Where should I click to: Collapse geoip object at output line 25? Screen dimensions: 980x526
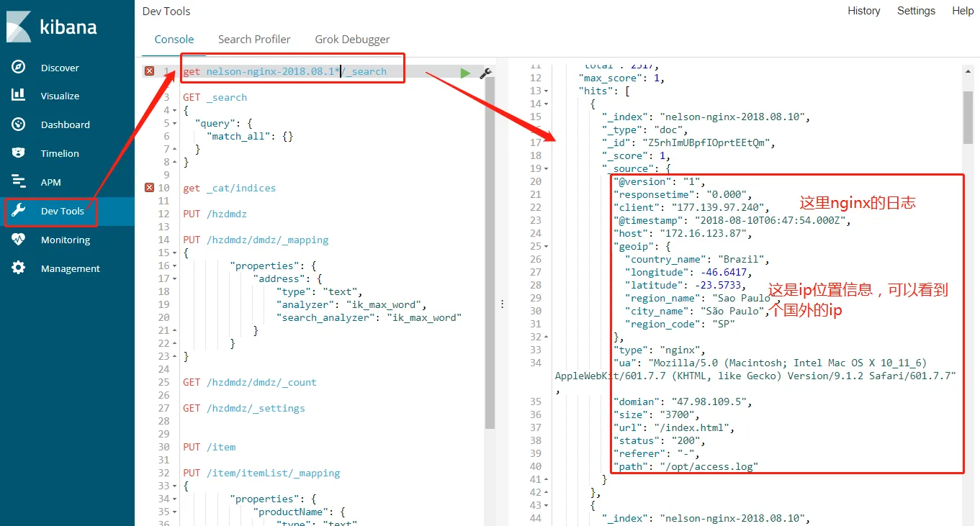point(546,247)
